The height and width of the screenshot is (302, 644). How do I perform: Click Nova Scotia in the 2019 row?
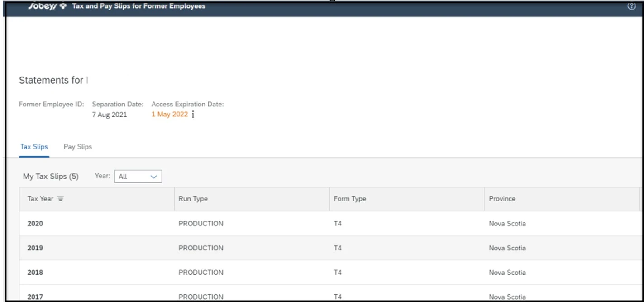[507, 248]
